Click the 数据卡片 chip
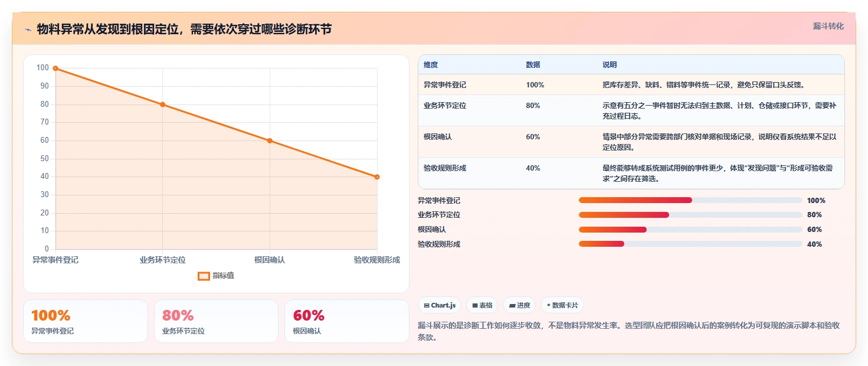The height and width of the screenshot is (366, 868). 562,305
